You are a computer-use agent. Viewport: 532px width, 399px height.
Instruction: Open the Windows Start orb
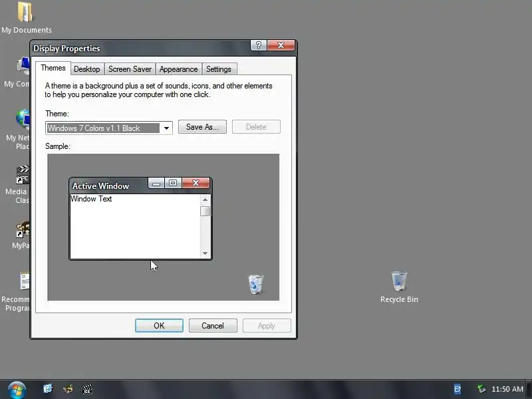coord(17,390)
